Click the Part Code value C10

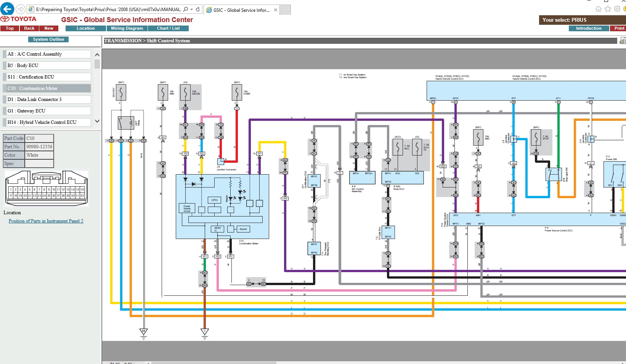tap(39, 138)
